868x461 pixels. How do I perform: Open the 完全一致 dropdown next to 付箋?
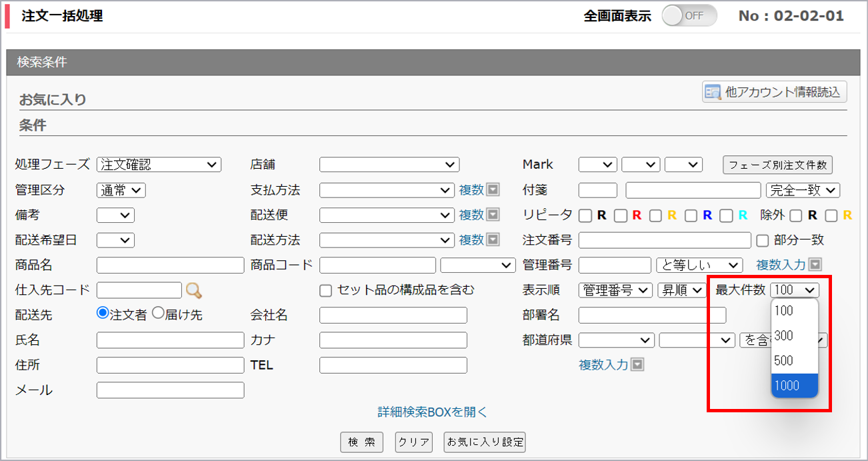pos(803,190)
